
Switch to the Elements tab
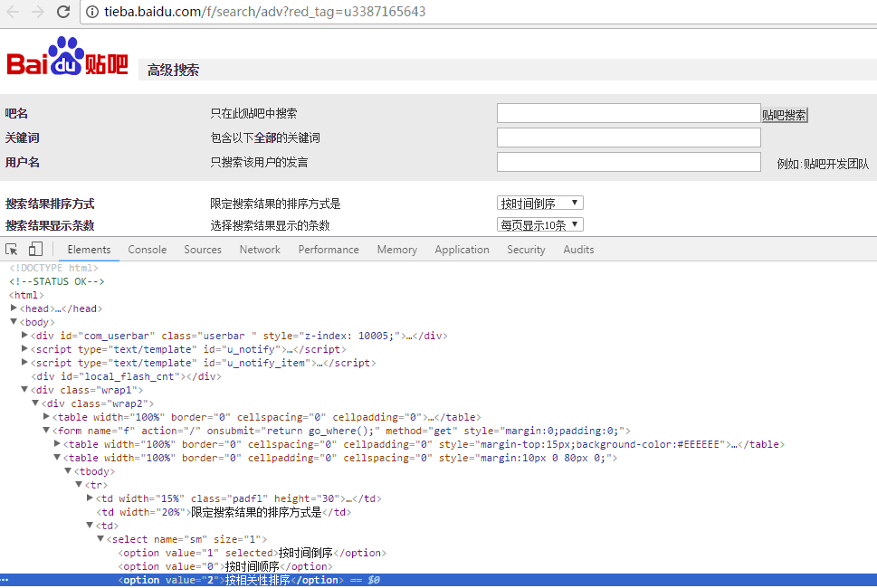89,250
